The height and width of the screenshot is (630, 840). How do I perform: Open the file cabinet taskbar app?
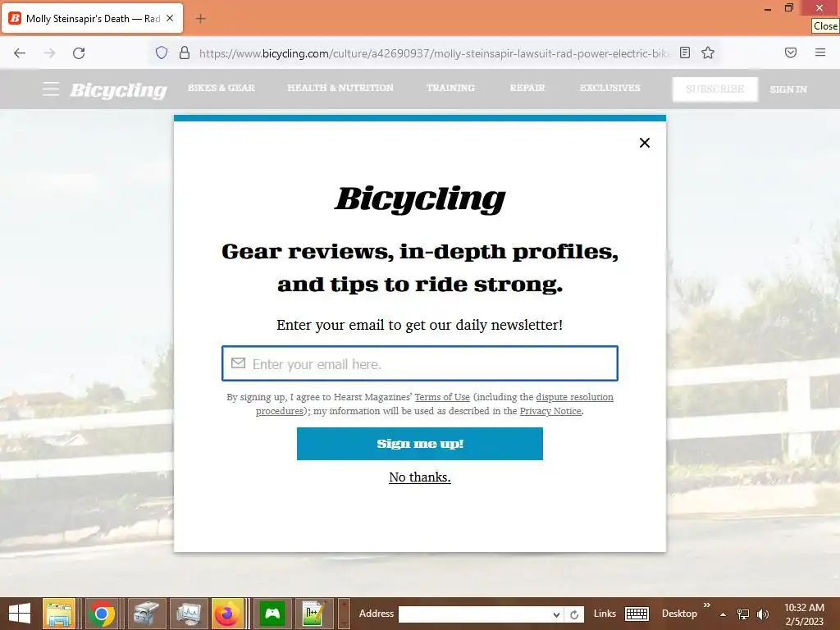146,614
